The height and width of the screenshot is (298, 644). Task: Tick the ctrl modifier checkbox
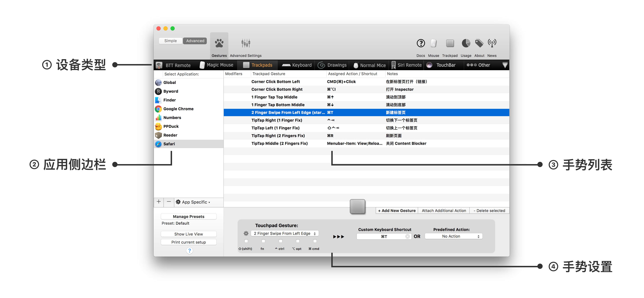click(280, 241)
